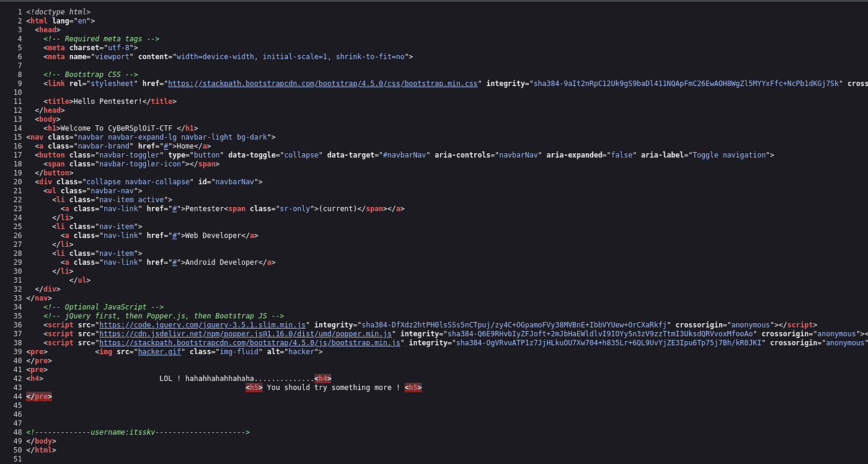Click the 'jQuery first, then Popper.js' comment
This screenshot has width=868, height=464.
click(164, 316)
